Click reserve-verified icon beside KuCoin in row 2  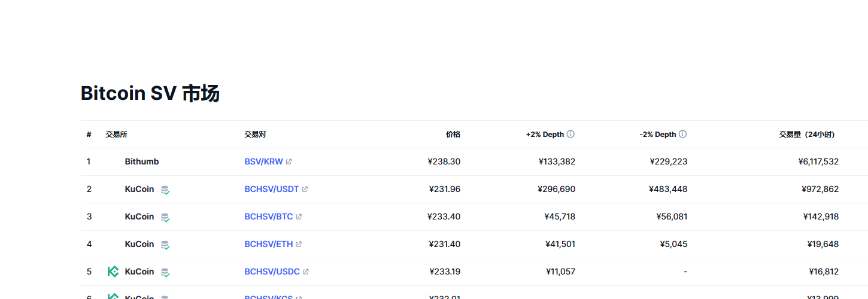[x=165, y=190]
